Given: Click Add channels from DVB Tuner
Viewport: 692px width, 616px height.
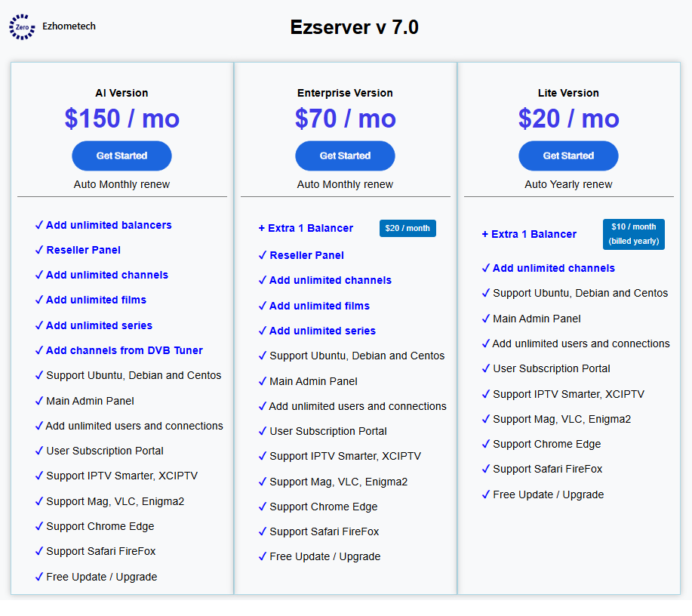Looking at the screenshot, I should (125, 350).
